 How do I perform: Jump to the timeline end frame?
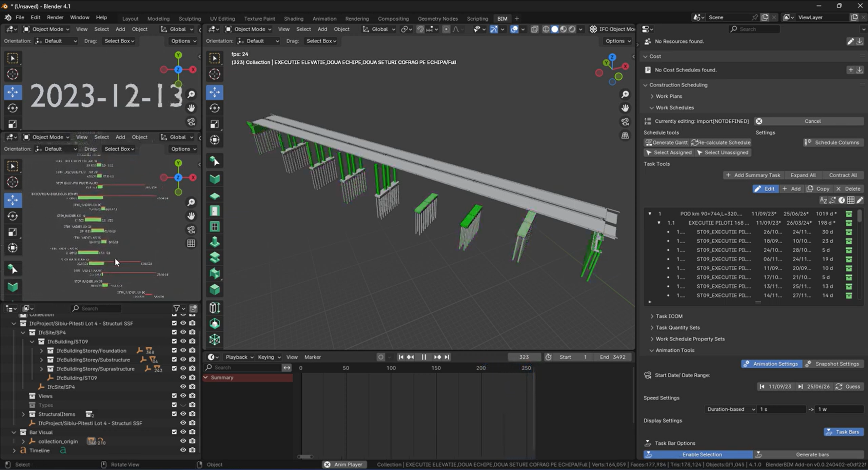click(x=447, y=357)
